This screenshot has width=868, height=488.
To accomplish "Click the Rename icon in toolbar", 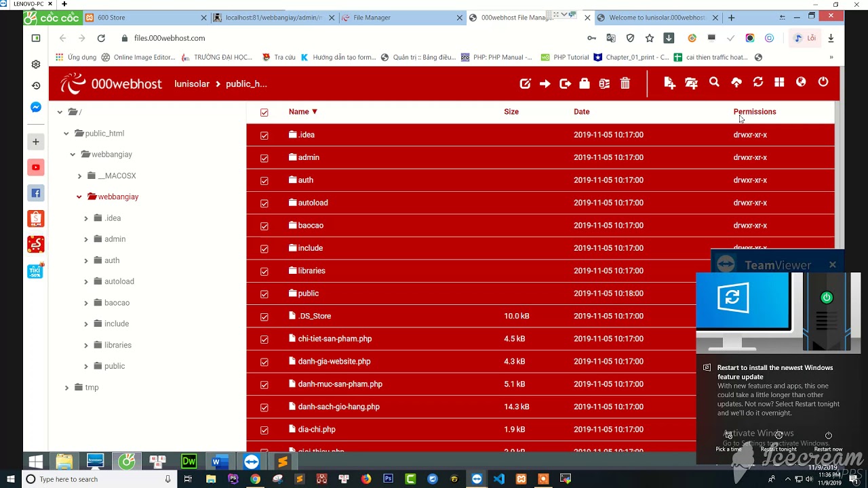I will [604, 83].
